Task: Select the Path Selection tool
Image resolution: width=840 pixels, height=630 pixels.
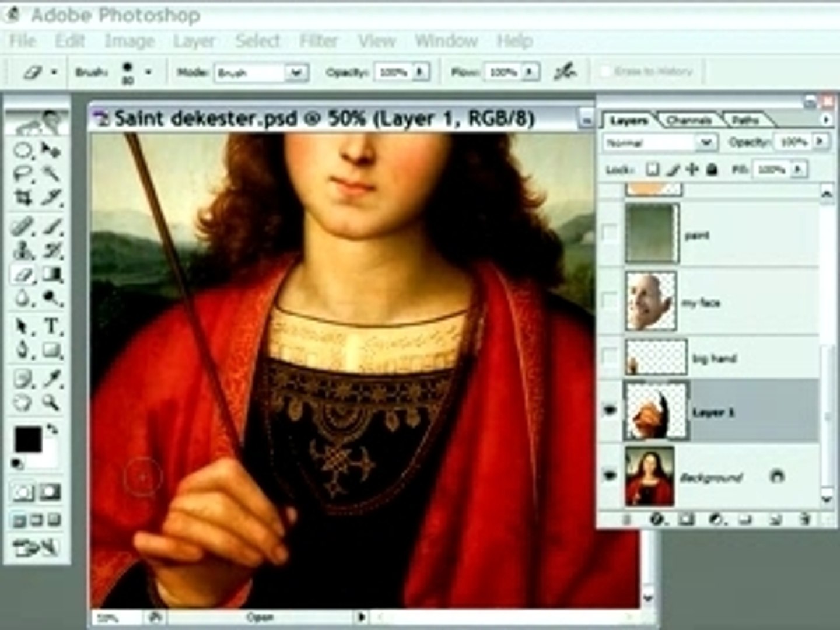Action: coord(23,325)
